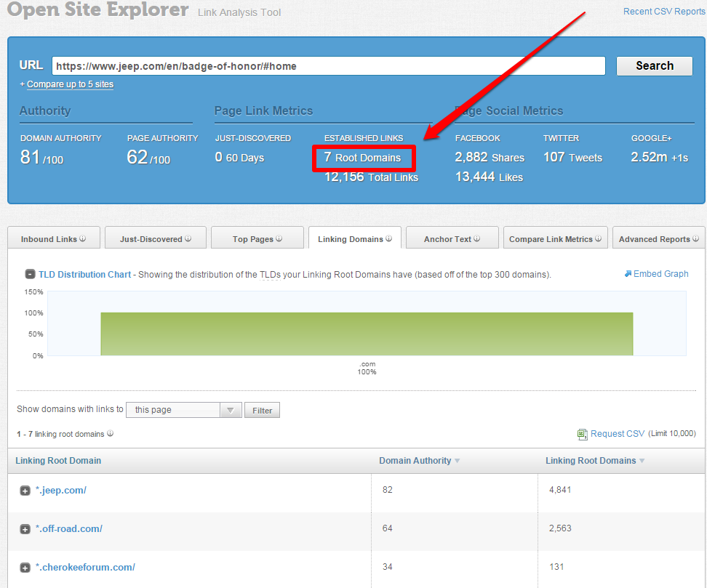Click the info icon on Just-Discovered tab
This screenshot has height=588, width=707.
pyautogui.click(x=188, y=239)
